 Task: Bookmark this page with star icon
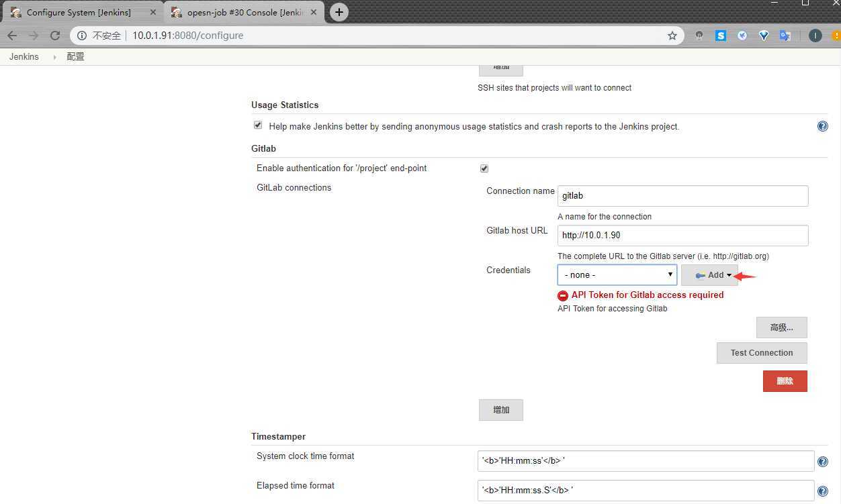[x=672, y=36]
